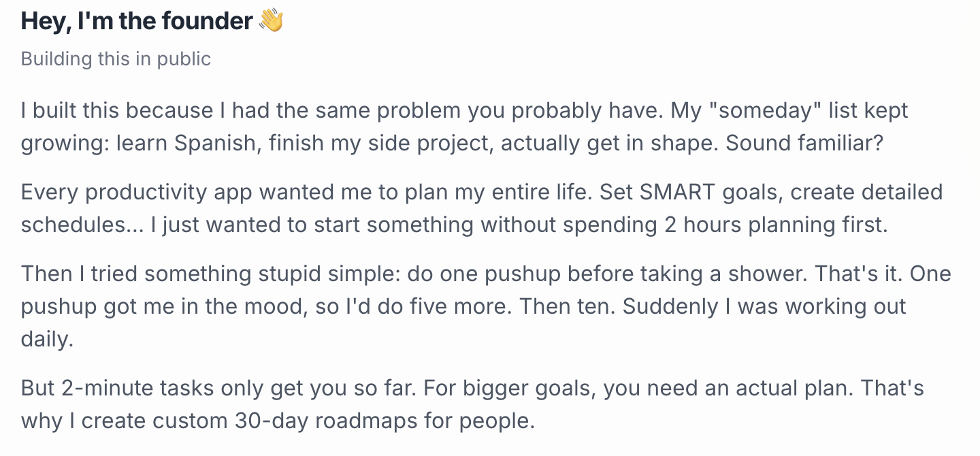Click the sentence "Then ten."

click(565, 307)
